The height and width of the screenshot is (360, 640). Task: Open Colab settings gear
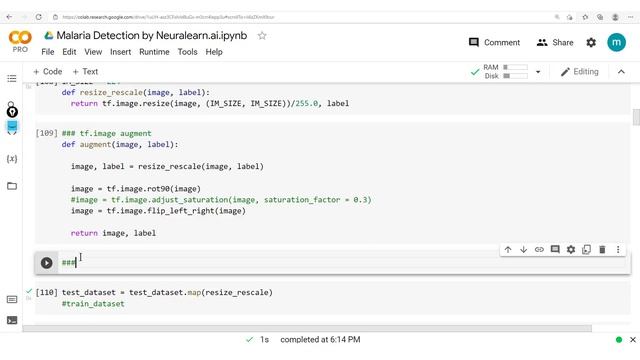tap(591, 42)
